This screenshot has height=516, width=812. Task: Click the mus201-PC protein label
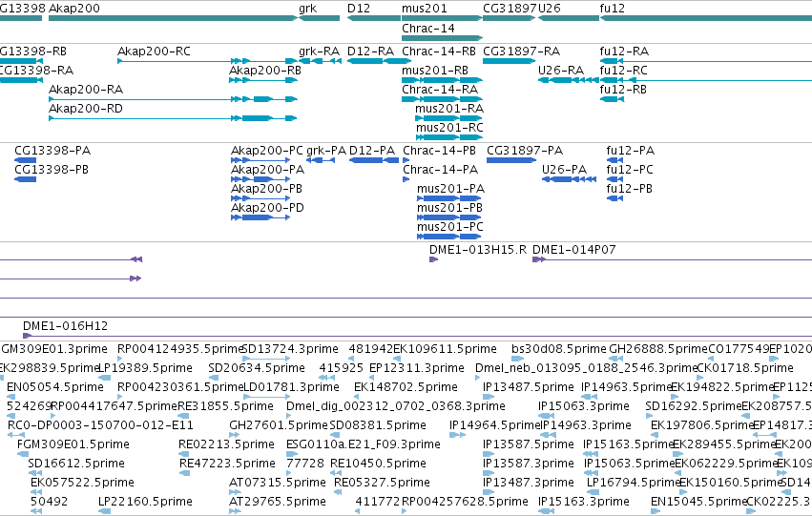tap(450, 227)
